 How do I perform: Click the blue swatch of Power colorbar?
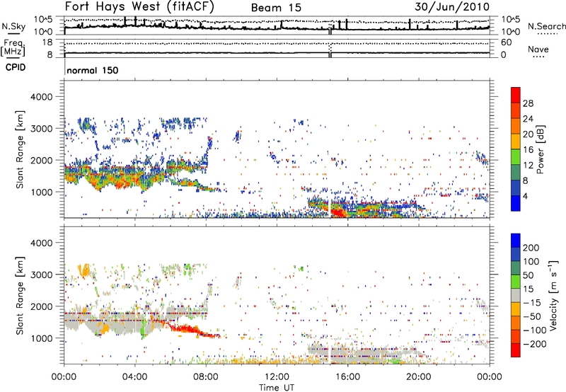pyautogui.click(x=516, y=203)
